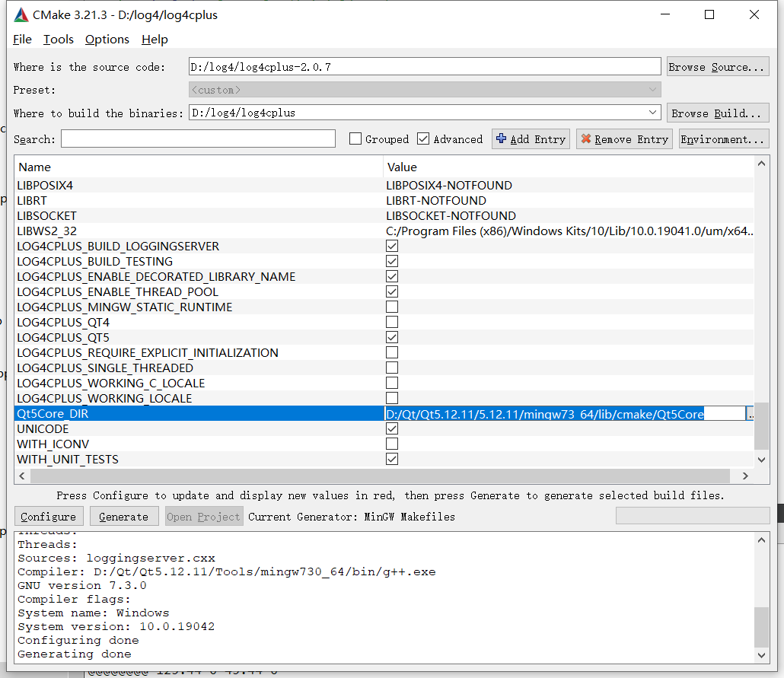Uncheck LOG4CPLUS_BUILD_TESTING
Image resolution: width=784 pixels, height=678 pixels.
pos(391,261)
